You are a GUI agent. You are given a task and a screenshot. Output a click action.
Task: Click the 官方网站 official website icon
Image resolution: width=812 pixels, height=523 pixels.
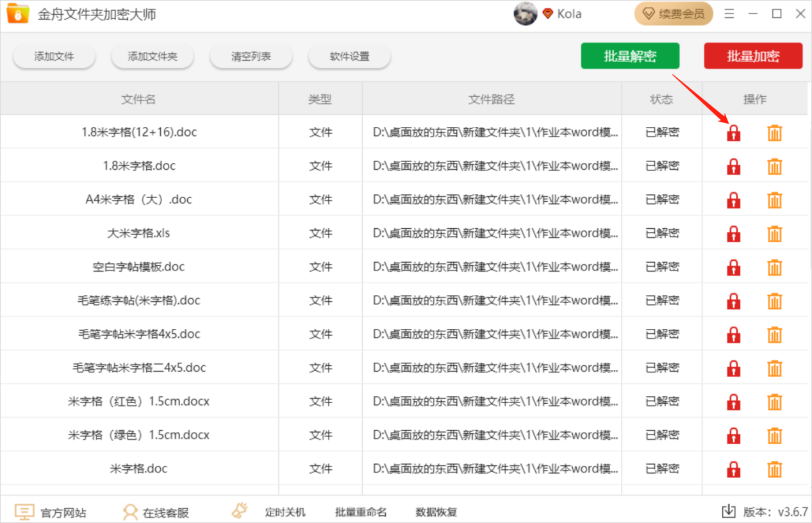coord(24,511)
